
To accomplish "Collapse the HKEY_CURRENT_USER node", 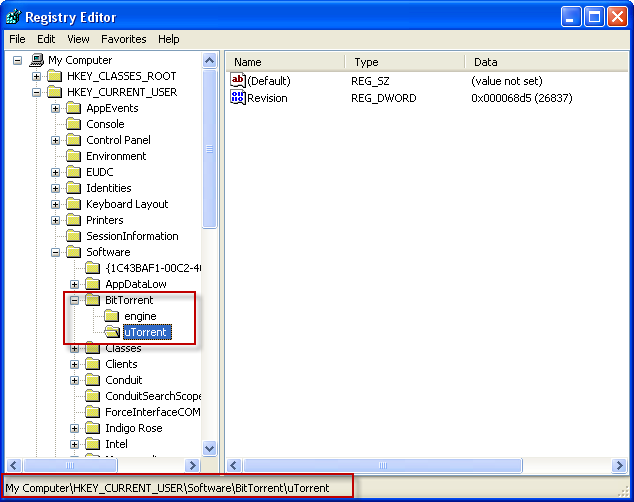I will click(36, 93).
